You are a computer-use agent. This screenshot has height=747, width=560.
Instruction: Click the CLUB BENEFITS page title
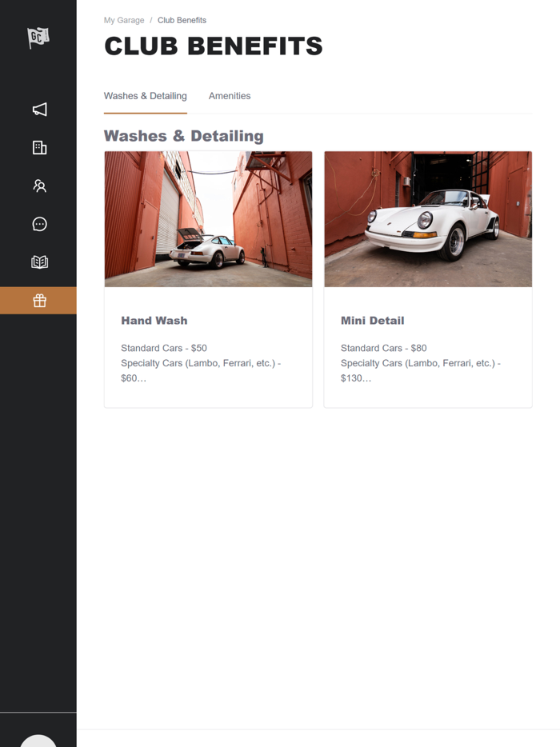pos(214,46)
